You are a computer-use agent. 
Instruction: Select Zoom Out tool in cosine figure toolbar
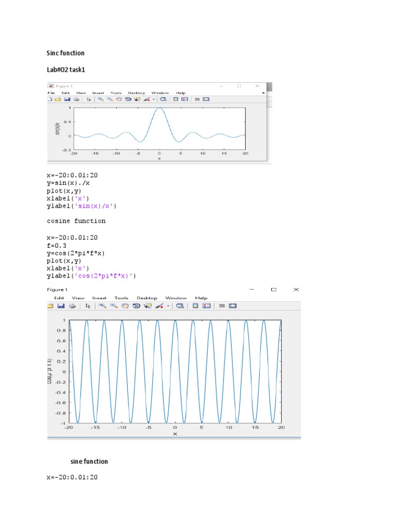(114, 306)
